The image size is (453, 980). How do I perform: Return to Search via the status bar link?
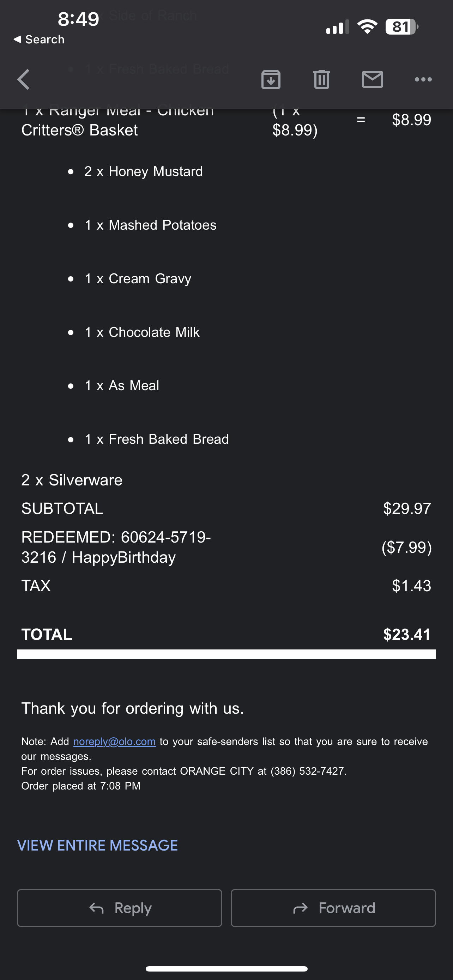point(39,39)
